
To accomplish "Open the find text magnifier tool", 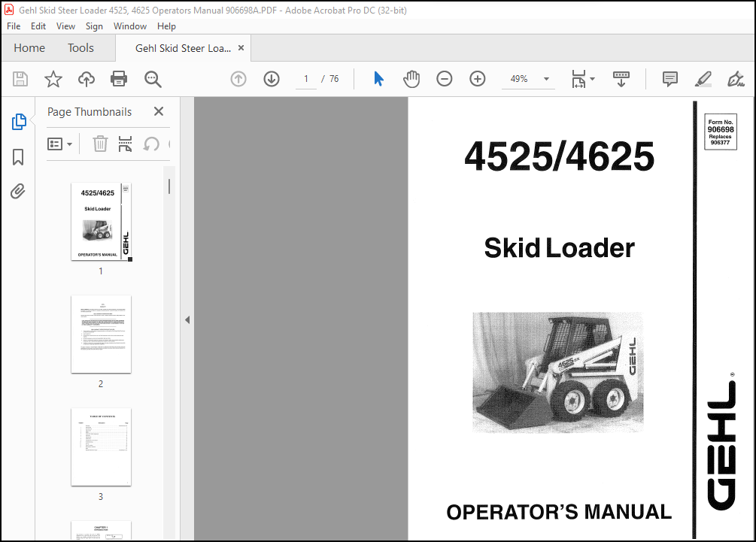I will pos(153,79).
